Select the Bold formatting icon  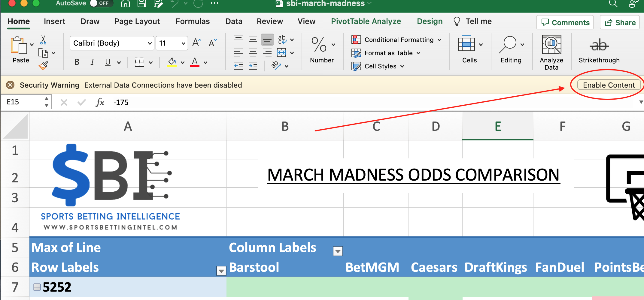(77, 62)
